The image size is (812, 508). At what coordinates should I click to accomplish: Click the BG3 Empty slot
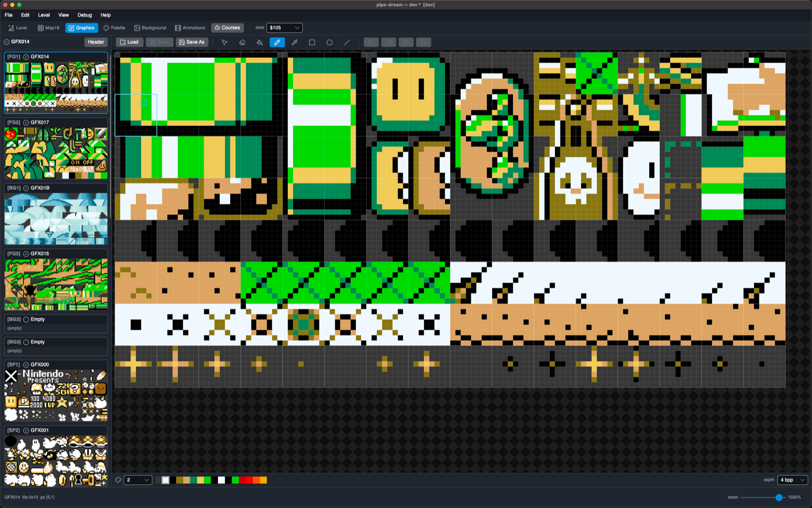pyautogui.click(x=56, y=346)
